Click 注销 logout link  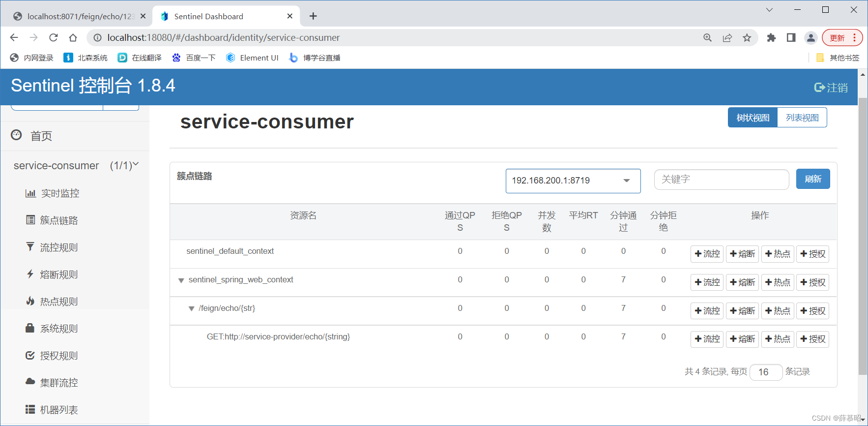pyautogui.click(x=831, y=88)
